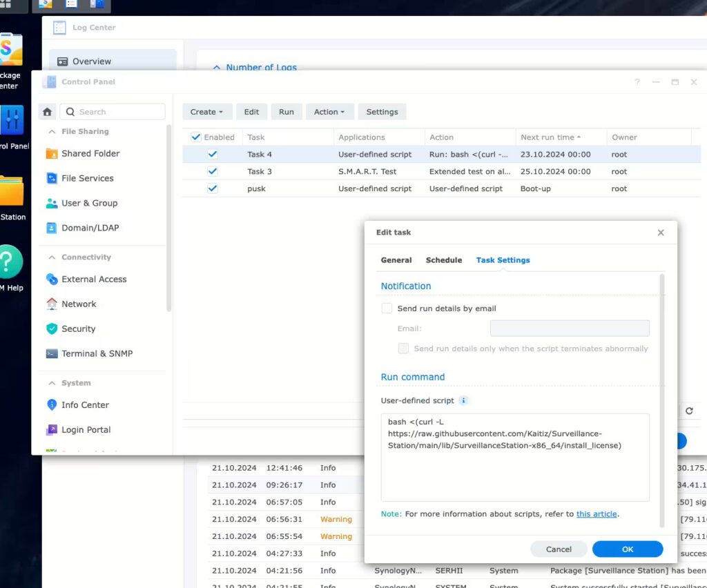Click the user-defined script text area

pyautogui.click(x=515, y=458)
